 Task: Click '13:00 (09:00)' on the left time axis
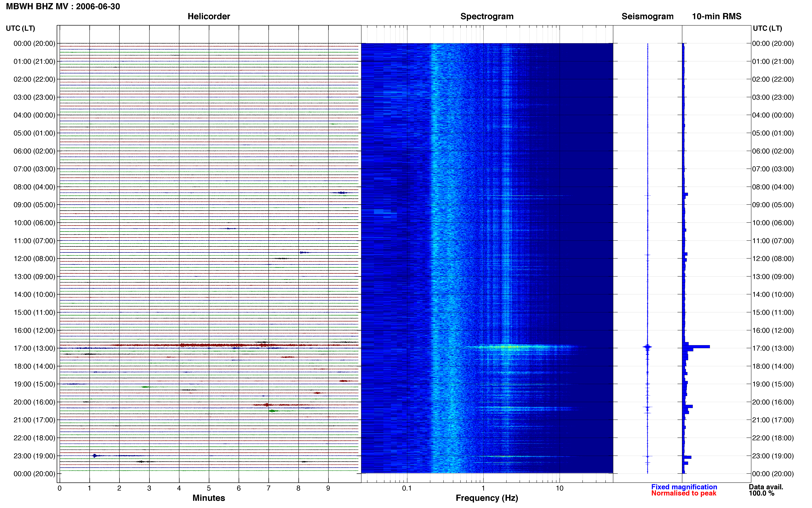(x=34, y=277)
